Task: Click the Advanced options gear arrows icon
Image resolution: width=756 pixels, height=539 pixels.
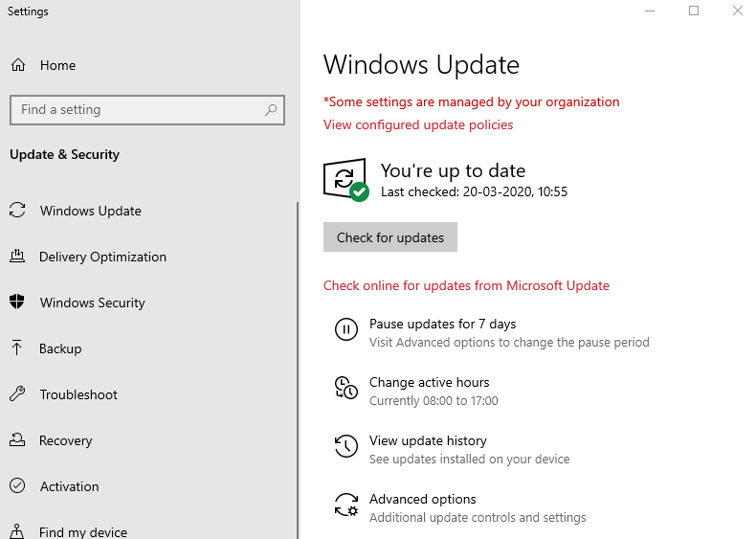Action: [346, 505]
